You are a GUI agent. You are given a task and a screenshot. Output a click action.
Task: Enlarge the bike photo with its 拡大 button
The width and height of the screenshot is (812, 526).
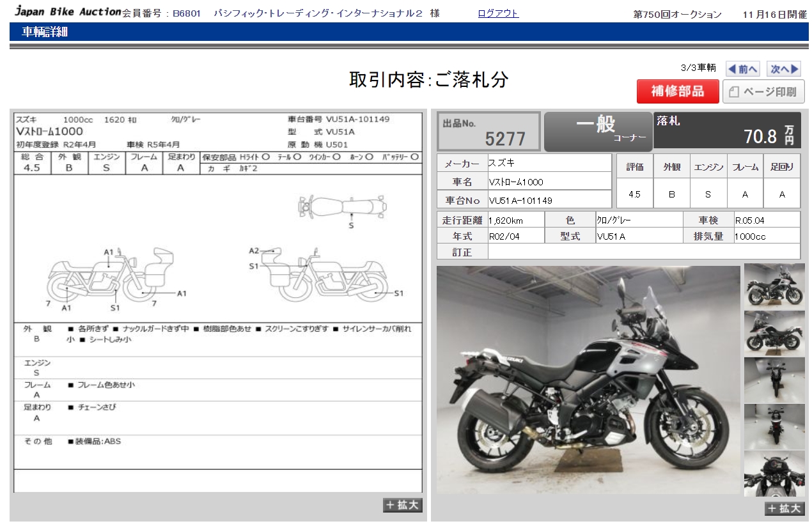pyautogui.click(x=785, y=509)
